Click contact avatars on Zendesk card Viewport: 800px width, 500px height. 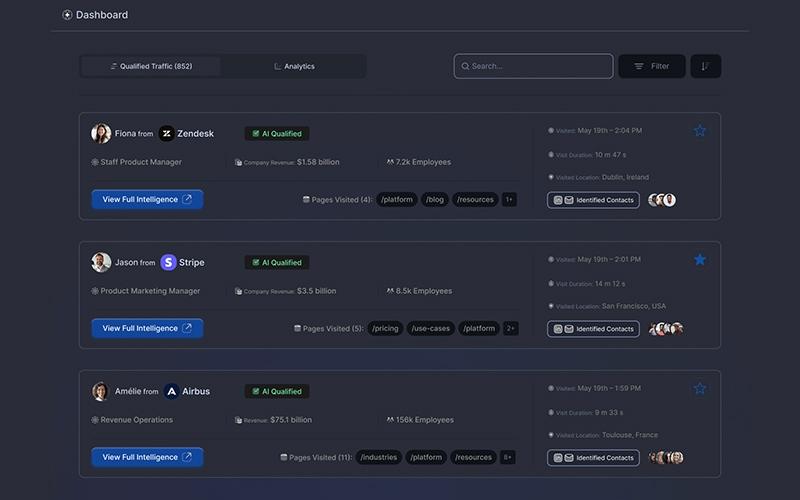[662, 200]
